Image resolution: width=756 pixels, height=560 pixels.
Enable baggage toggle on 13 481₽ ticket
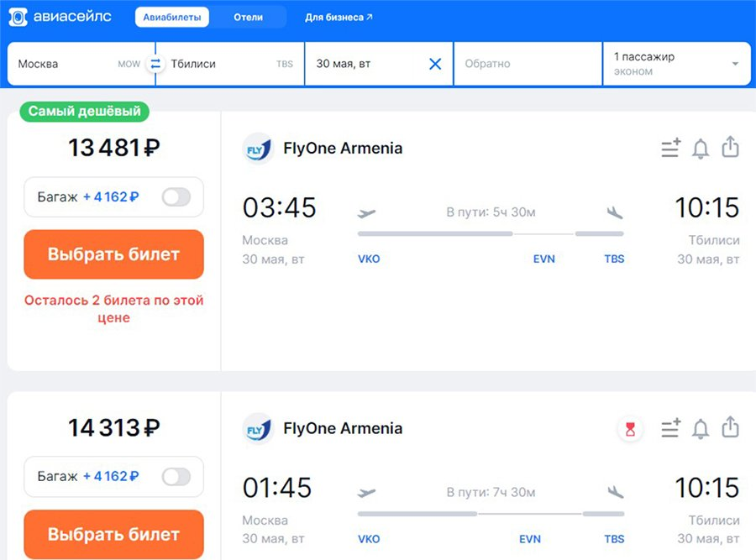point(176,196)
